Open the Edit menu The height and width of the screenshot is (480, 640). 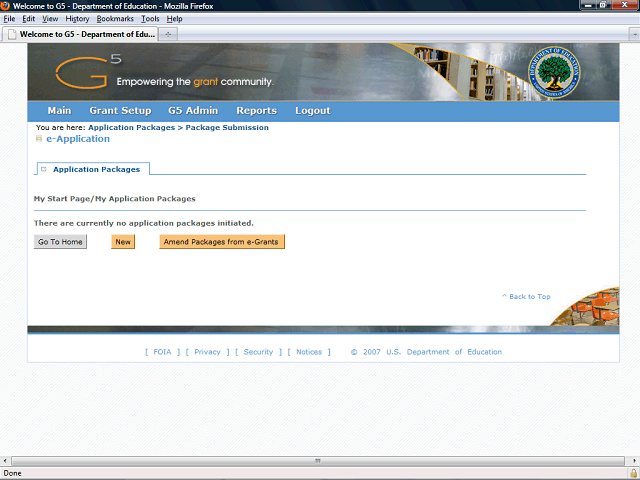[28, 19]
